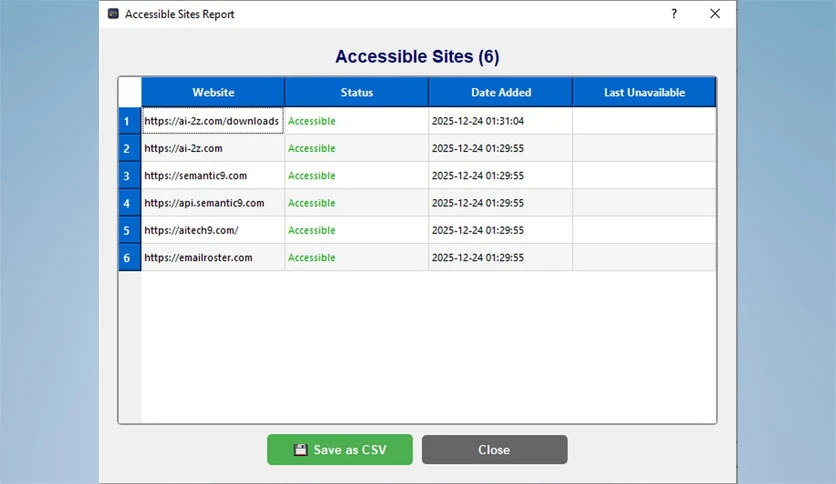This screenshot has height=484, width=836.
Task: Click Accessible status for https://ai-2z.com row
Action: 357,148
